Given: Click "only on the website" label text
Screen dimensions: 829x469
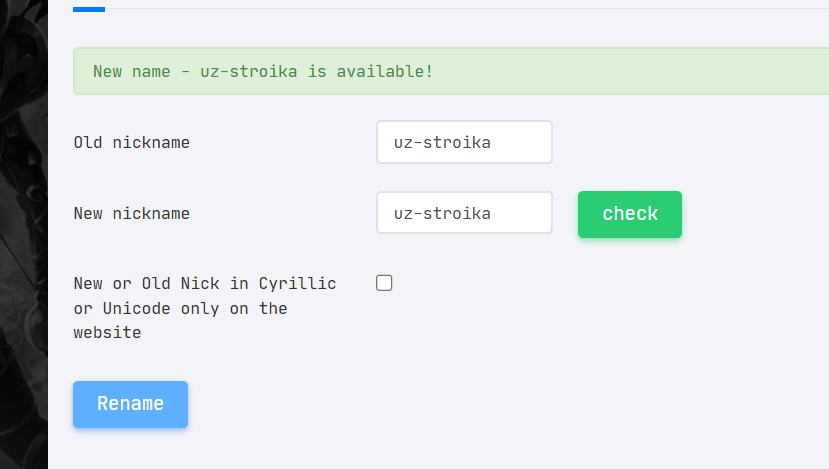Looking at the screenshot, I should (180, 321).
